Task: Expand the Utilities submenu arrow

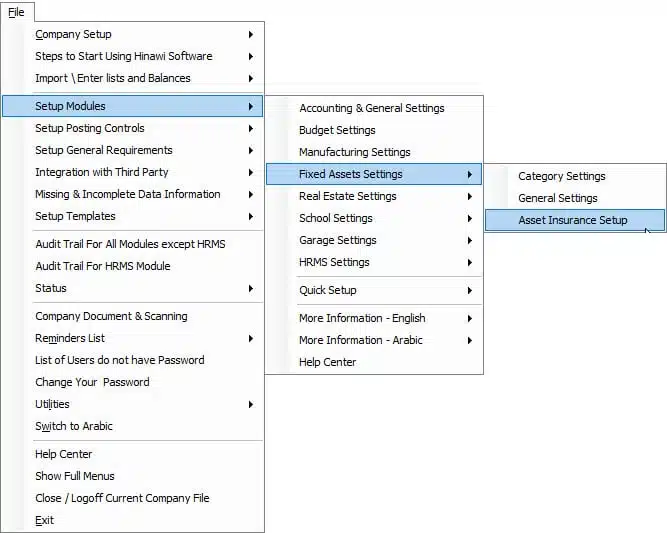Action: [251, 405]
